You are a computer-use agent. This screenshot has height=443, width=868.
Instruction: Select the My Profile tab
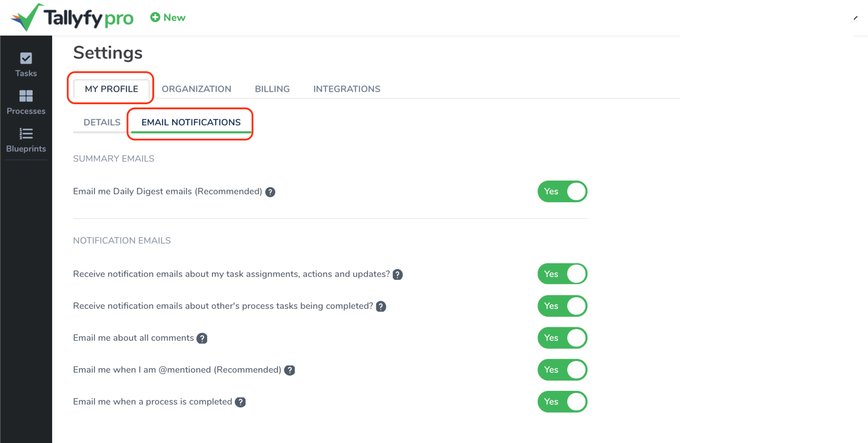click(111, 89)
